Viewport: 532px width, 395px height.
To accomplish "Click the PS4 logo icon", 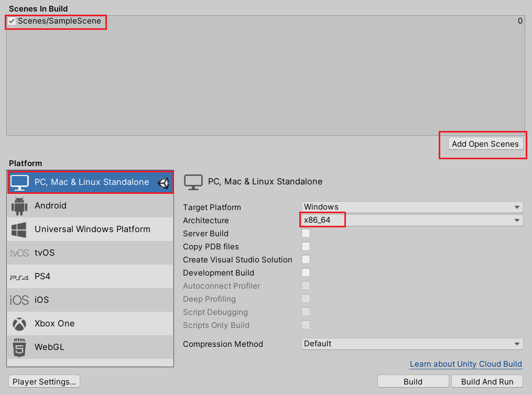I will 19,277.
